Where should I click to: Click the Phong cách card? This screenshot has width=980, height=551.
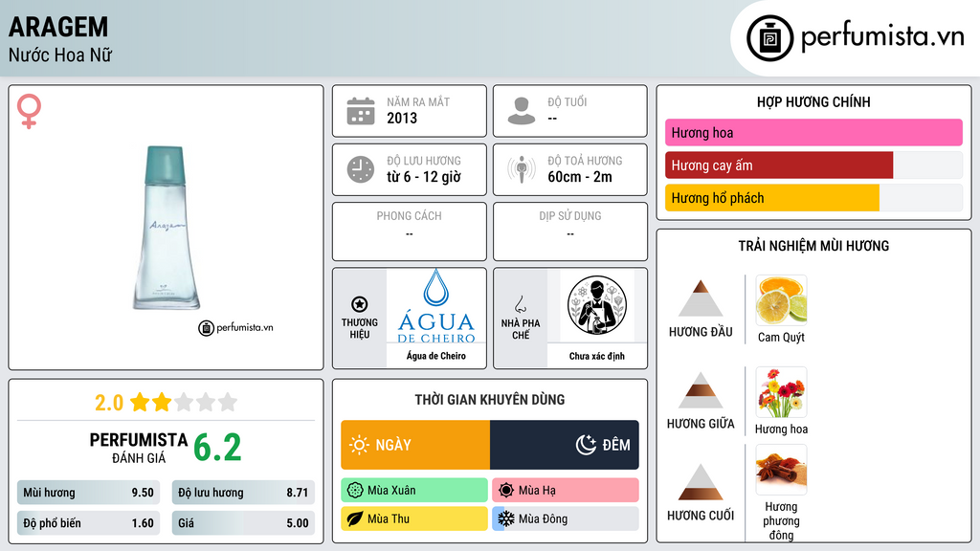410,231
